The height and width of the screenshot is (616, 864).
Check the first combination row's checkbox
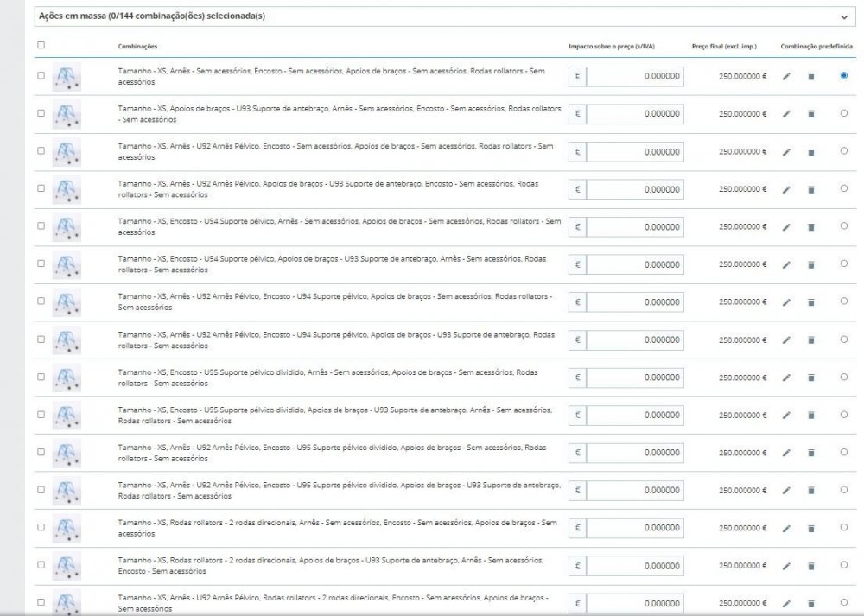click(41, 75)
